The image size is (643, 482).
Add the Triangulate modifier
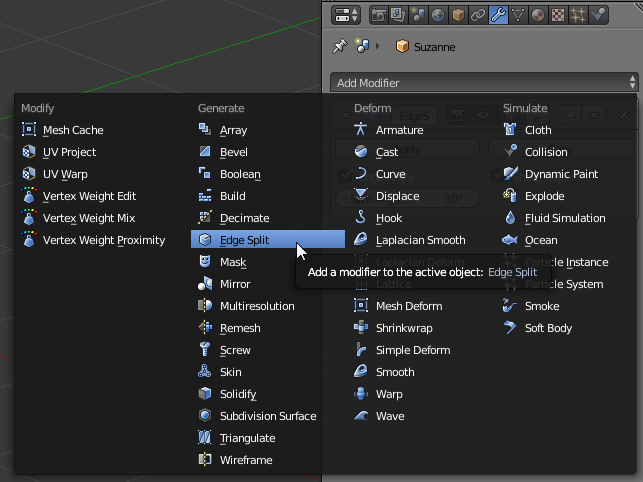click(268, 438)
